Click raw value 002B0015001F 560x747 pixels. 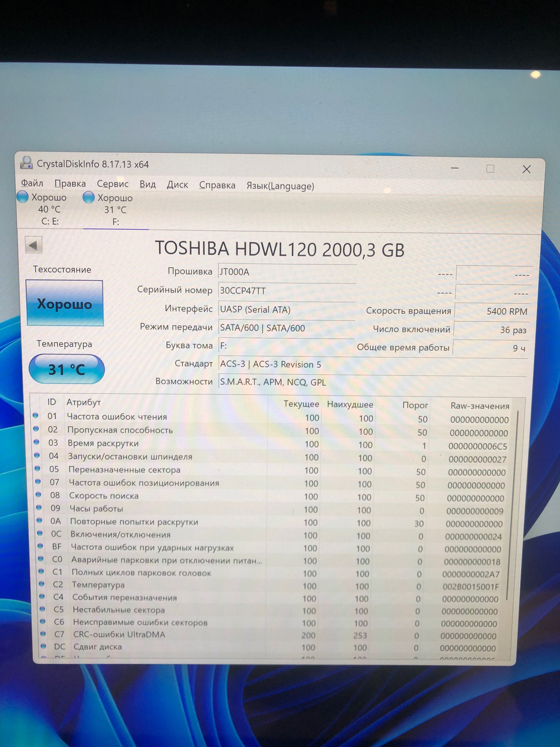pos(471,587)
